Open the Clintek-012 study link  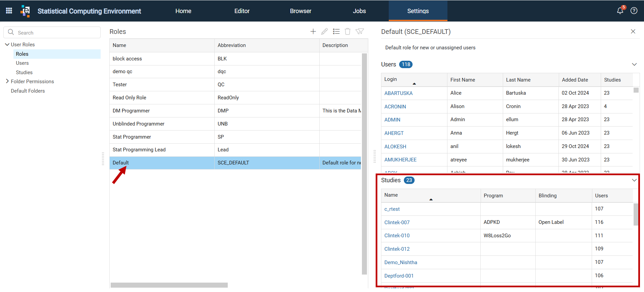coord(397,249)
